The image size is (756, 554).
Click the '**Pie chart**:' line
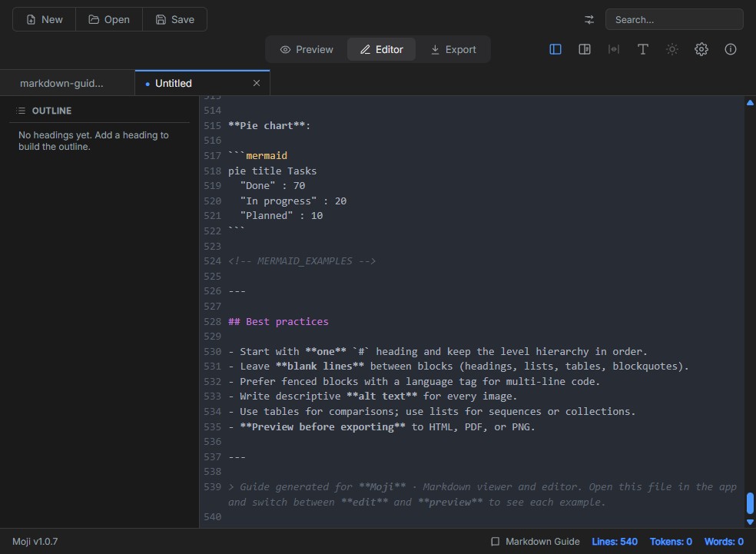tap(270, 125)
